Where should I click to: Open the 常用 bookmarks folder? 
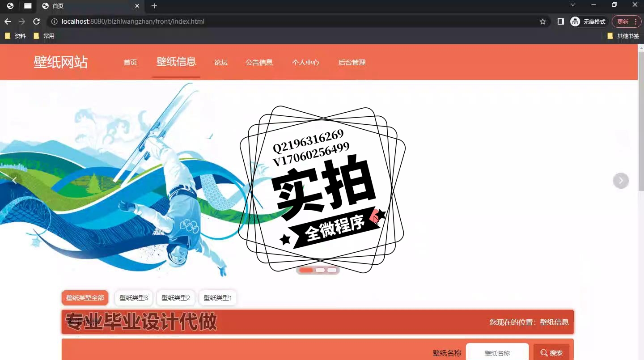pos(44,36)
